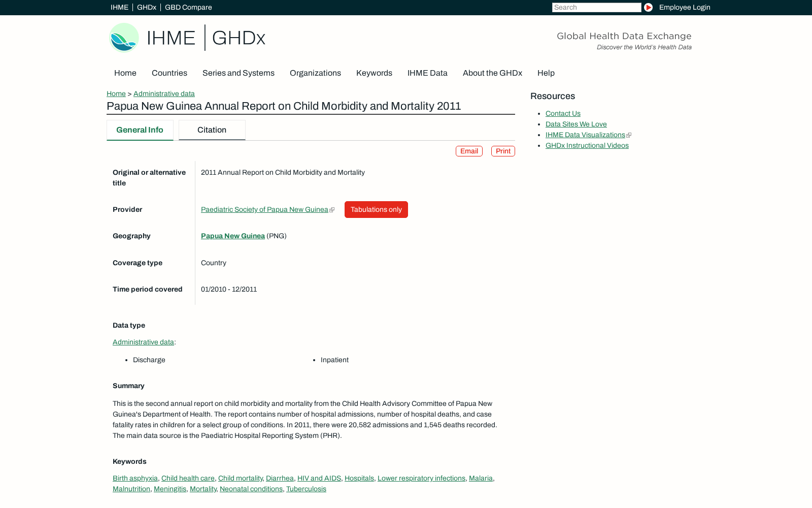Screen dimensions: 812x508
Task: Open Tuberculosis keyword
Action: 306,489
